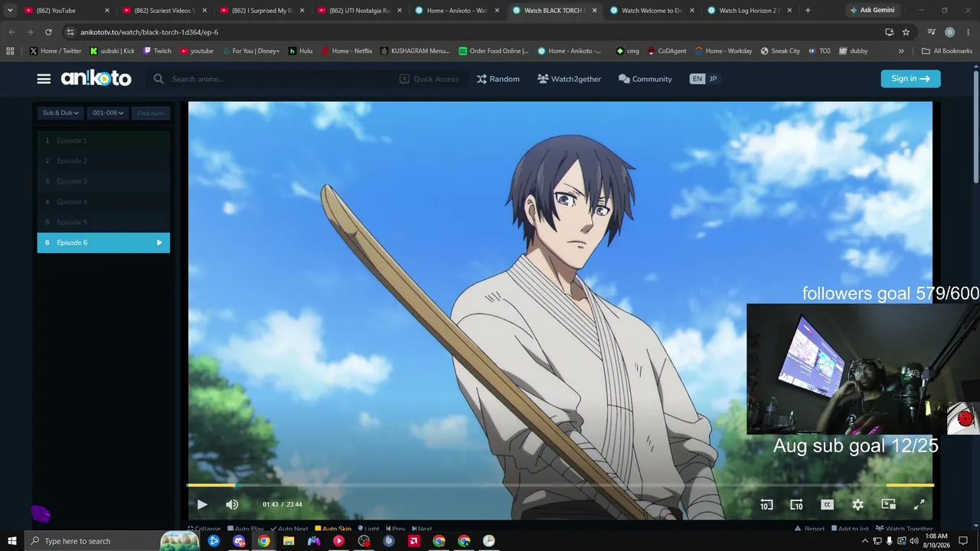Open the Hulu bookmark
The height and width of the screenshot is (551, 980).
point(300,51)
